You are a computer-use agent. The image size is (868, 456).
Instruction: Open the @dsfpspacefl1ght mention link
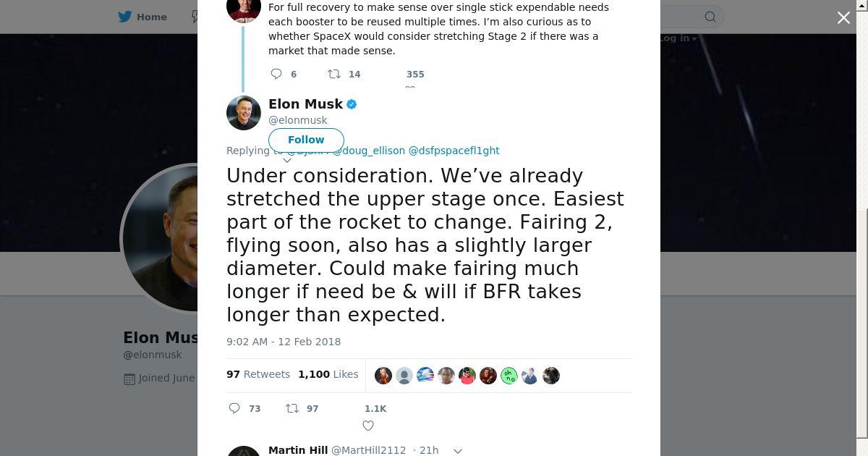454,151
